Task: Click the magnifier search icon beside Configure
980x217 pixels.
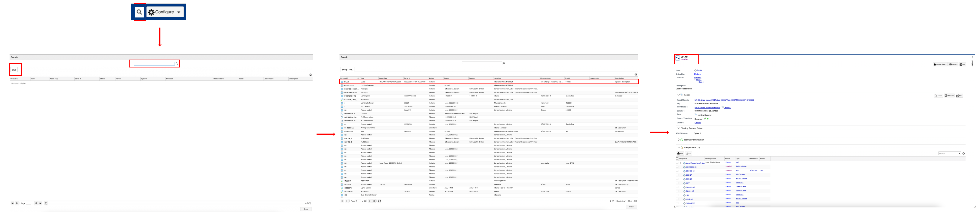Action: coord(139,12)
